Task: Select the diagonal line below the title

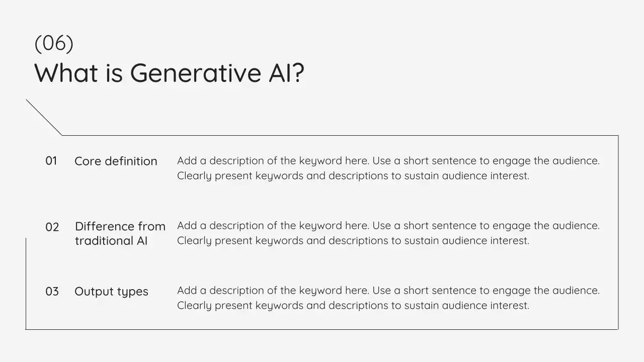Action: pyautogui.click(x=44, y=118)
